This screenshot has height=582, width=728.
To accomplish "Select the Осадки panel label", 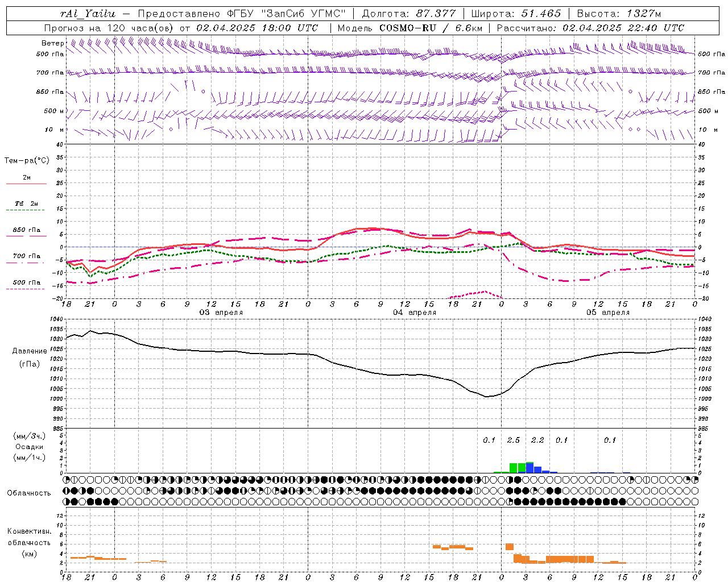I will [x=30, y=447].
